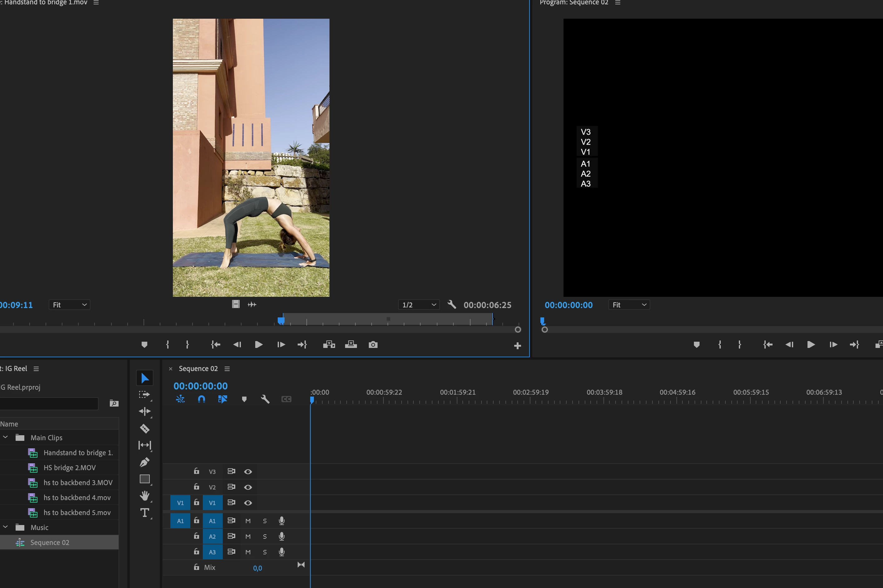Select the Hand tool

pyautogui.click(x=144, y=496)
